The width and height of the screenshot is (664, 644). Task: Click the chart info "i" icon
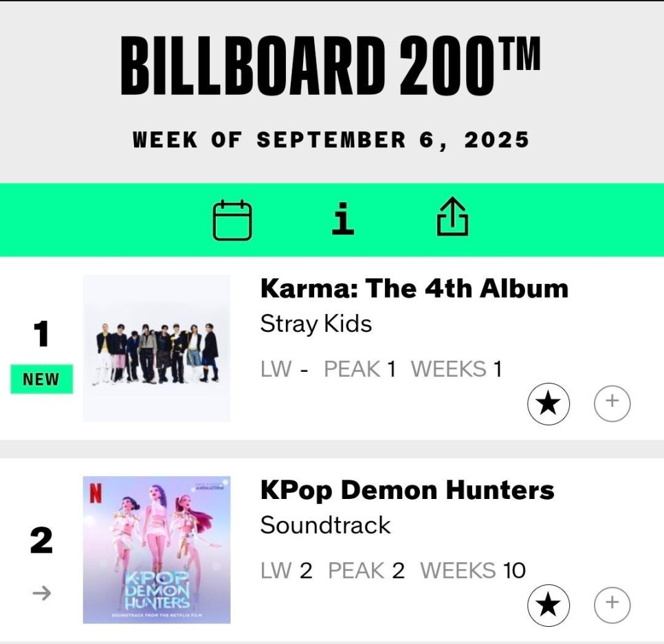point(342,219)
